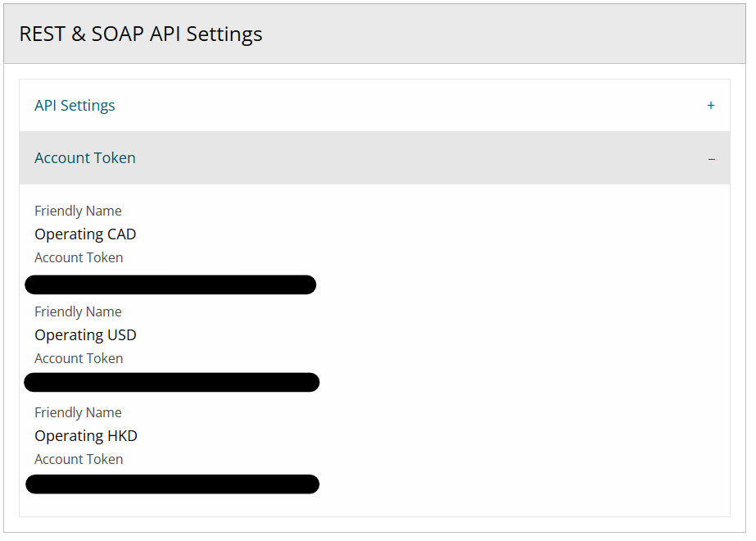Click the plus icon beside API Settings
Viewport: 756px width, 541px height.
(710, 106)
